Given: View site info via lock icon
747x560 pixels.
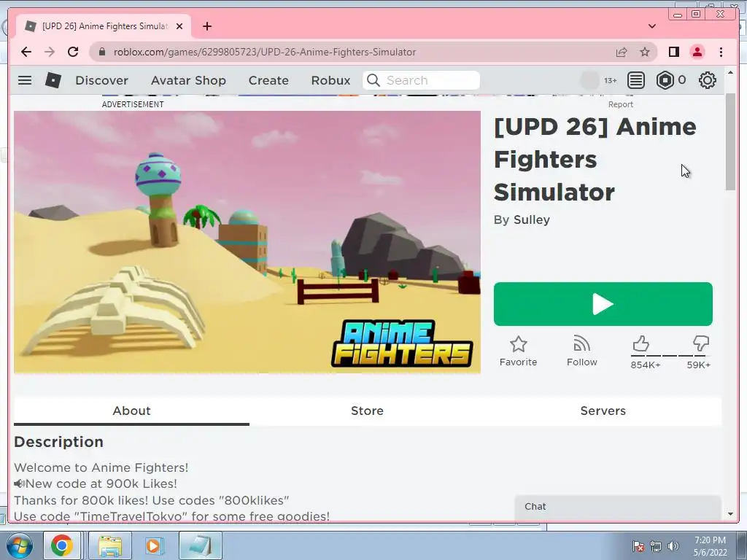Looking at the screenshot, I should pyautogui.click(x=101, y=52).
